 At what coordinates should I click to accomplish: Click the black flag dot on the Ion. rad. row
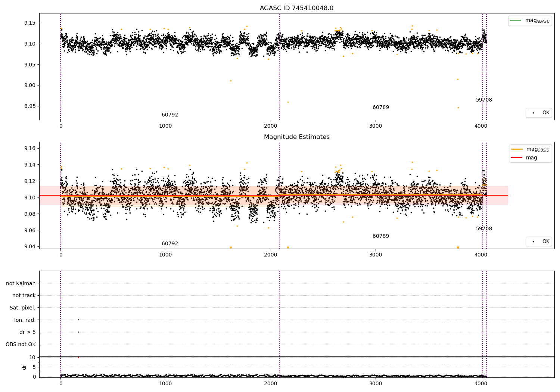click(x=78, y=320)
